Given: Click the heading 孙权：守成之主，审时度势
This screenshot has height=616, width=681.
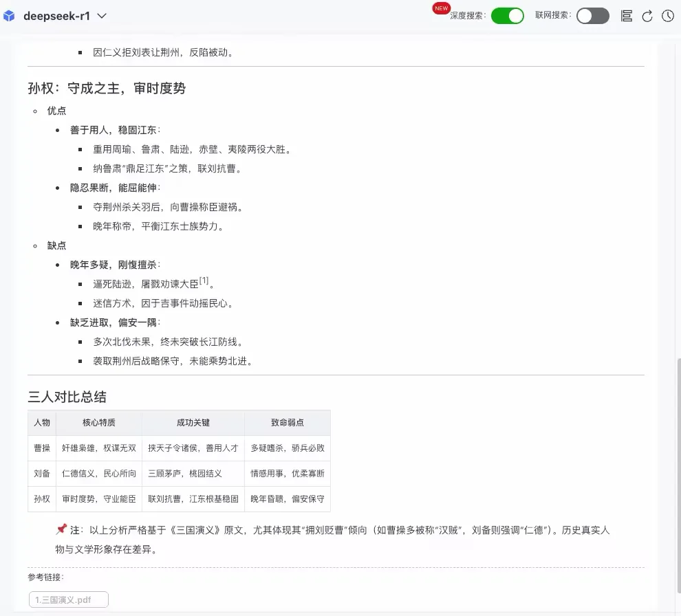Looking at the screenshot, I should tap(107, 88).
